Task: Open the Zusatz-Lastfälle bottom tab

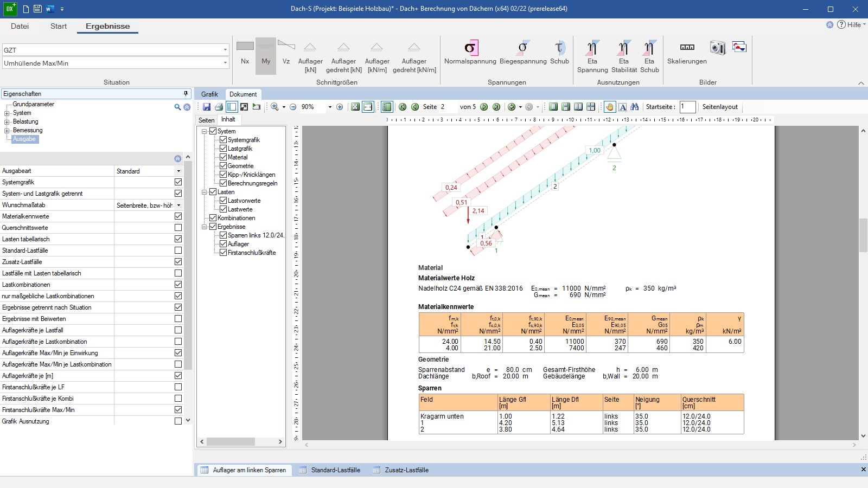Action: pos(401,470)
